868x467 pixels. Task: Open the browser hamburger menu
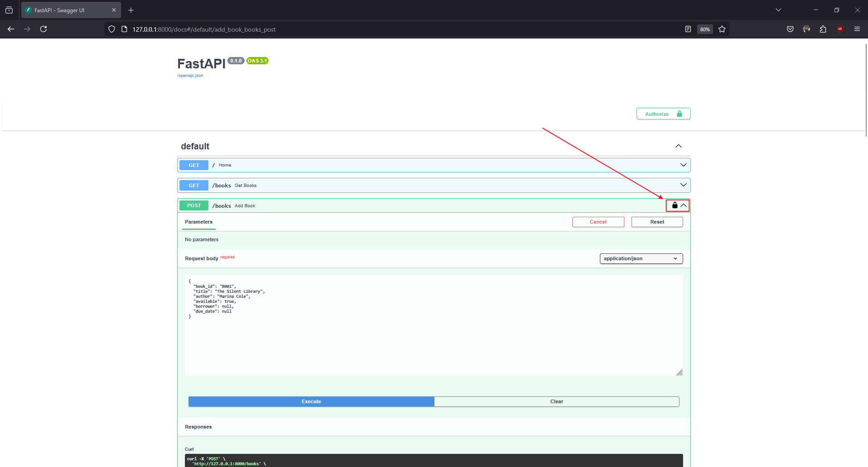coord(857,29)
